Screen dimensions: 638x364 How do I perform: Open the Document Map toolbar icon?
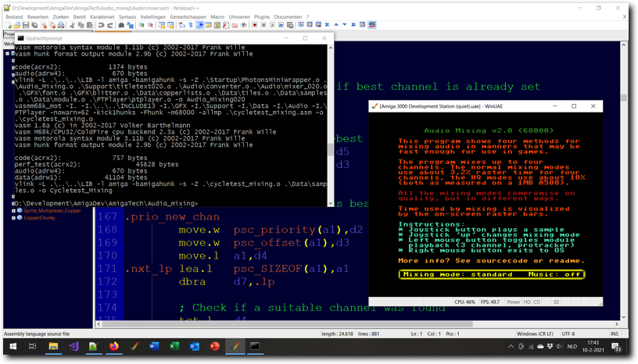(217, 25)
